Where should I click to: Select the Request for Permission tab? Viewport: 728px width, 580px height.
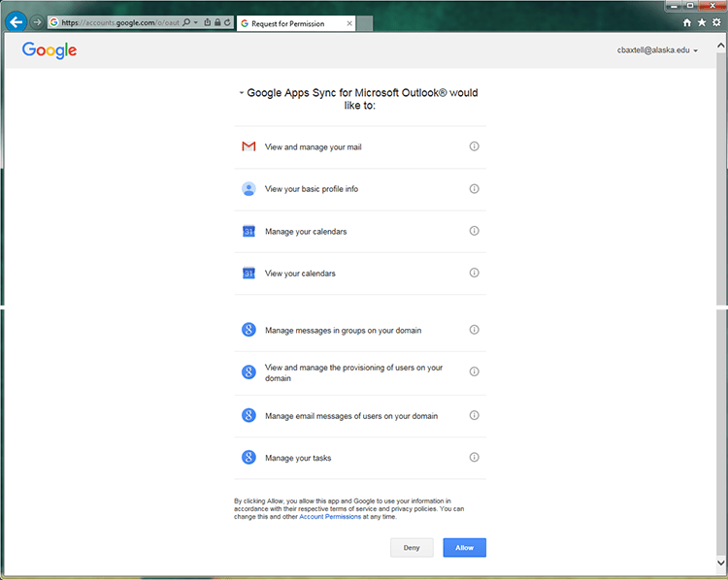pyautogui.click(x=291, y=22)
